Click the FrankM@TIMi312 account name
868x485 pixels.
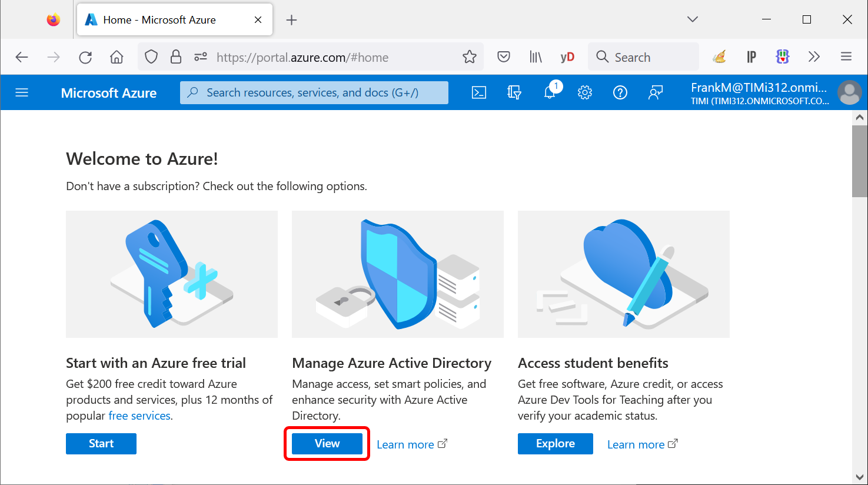(x=759, y=88)
